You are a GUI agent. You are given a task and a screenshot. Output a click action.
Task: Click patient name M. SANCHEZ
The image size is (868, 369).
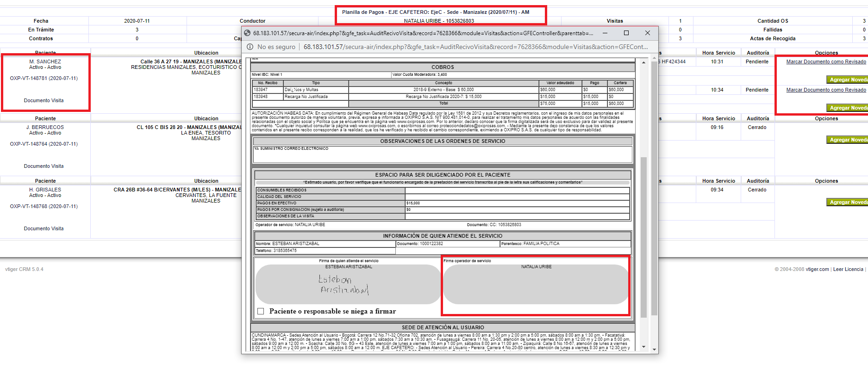tap(45, 61)
